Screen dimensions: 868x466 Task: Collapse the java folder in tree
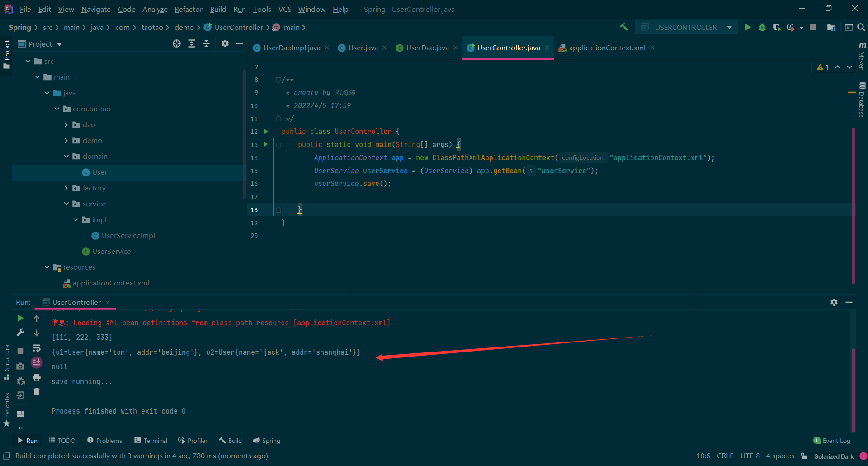(x=47, y=93)
